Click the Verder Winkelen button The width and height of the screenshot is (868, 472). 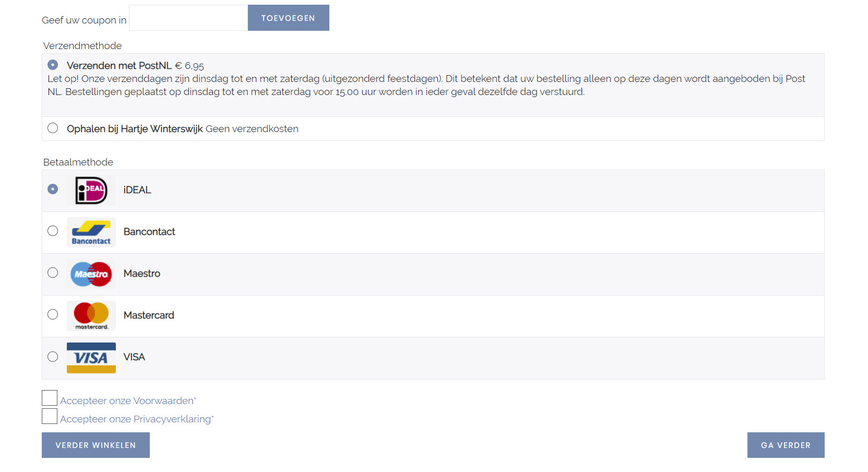[96, 445]
